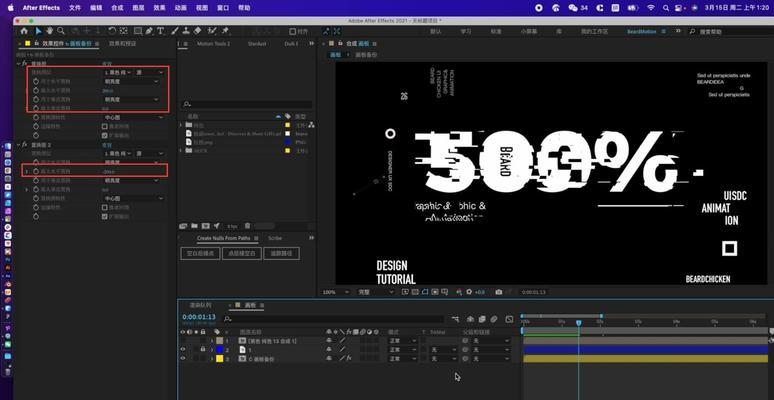This screenshot has width=774, height=400.
Task: Select the Selection arrow tool
Action: point(39,31)
